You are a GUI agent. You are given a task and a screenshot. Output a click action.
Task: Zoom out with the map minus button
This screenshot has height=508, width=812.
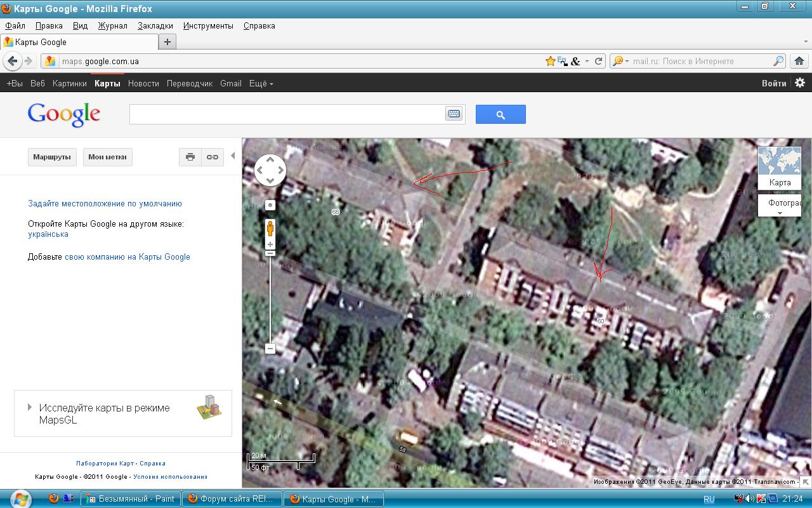point(270,349)
